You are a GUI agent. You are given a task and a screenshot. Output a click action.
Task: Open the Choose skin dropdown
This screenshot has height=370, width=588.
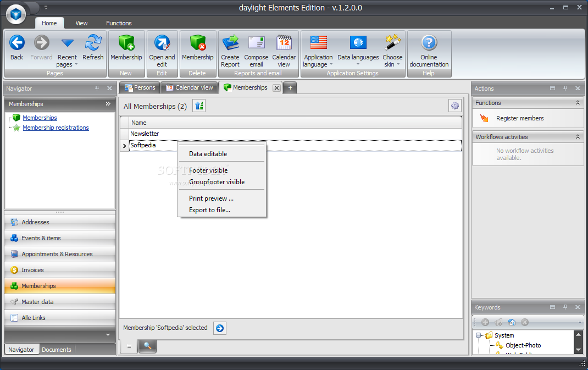coord(392,51)
